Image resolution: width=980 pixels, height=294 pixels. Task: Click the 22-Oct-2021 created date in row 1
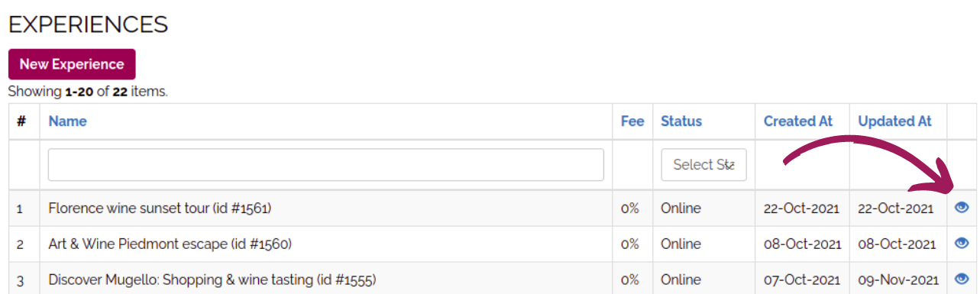(801, 208)
